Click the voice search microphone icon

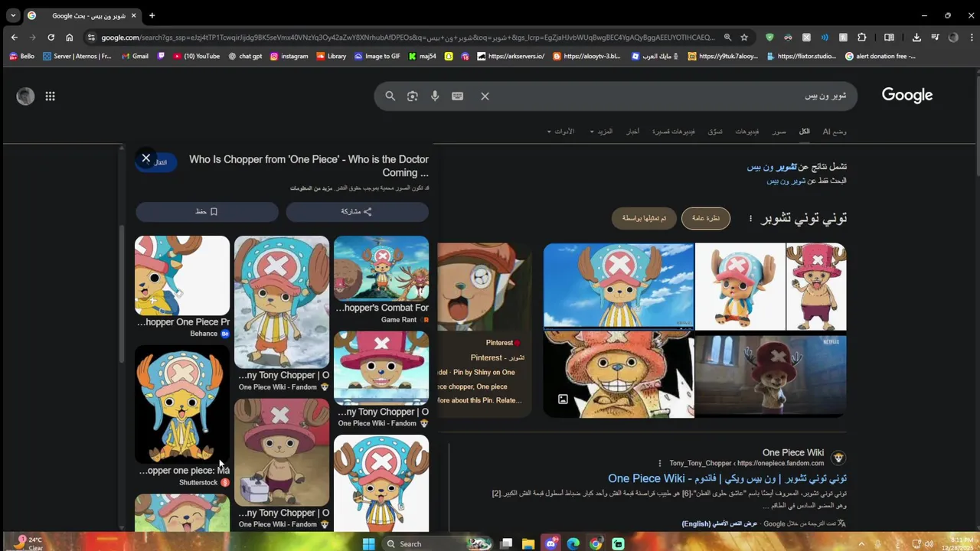click(435, 96)
